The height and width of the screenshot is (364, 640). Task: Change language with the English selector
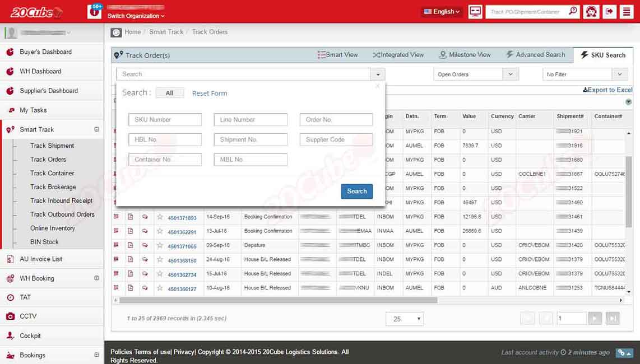click(x=442, y=11)
